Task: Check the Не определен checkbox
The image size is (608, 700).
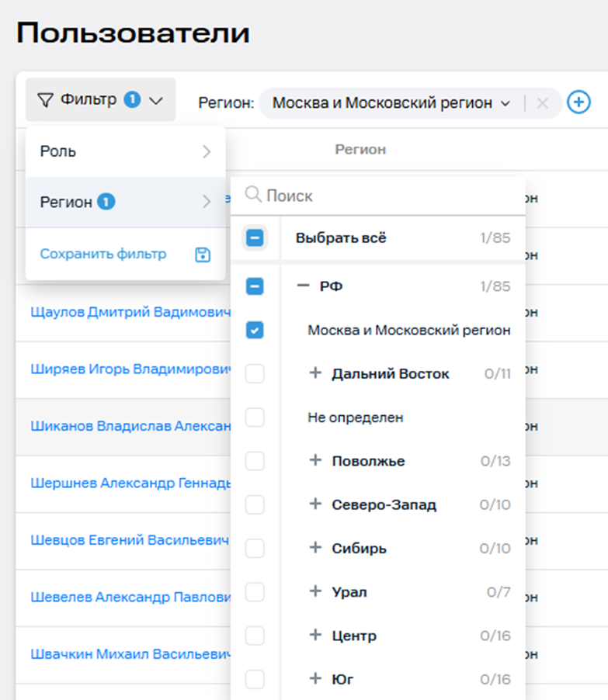Action: (255, 418)
